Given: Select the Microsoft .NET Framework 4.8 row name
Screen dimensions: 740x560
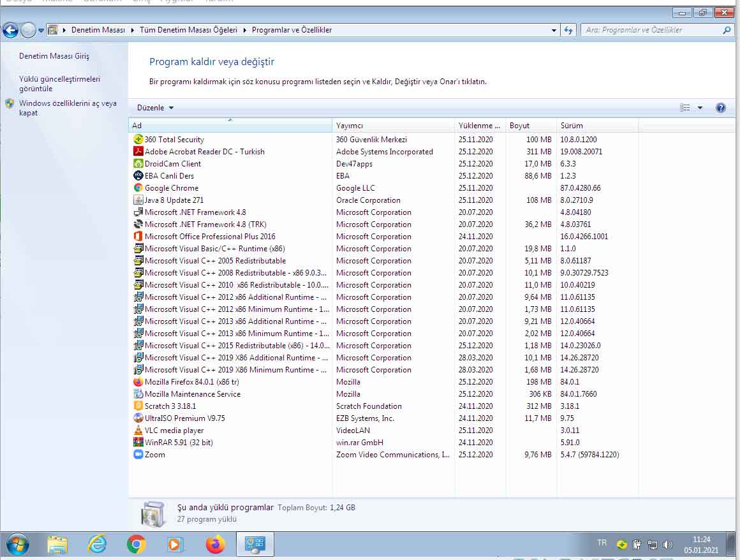Looking at the screenshot, I should point(195,212).
